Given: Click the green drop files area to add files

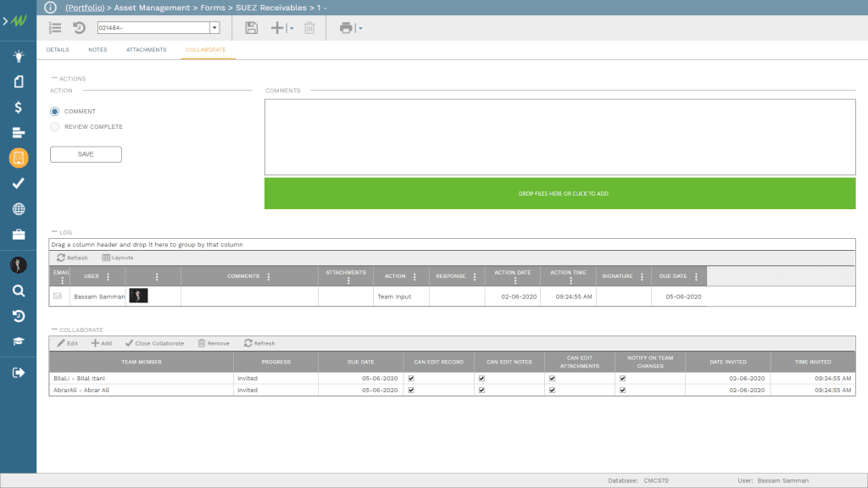Looking at the screenshot, I should click(561, 193).
